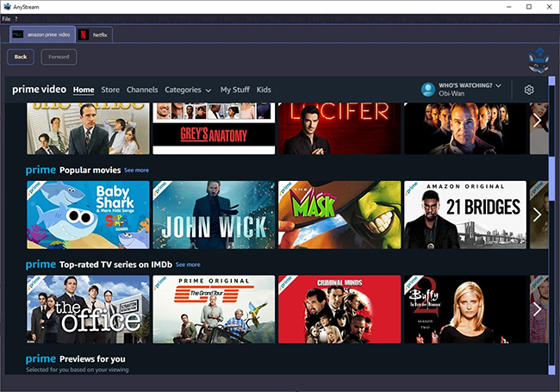The height and width of the screenshot is (392, 560).
Task: Open the ? help menu
Action: 16,18
